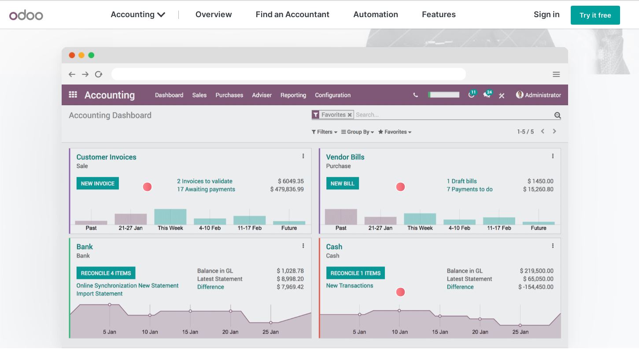The image size is (639, 364).
Task: Open the Group By dropdown
Action: click(358, 132)
